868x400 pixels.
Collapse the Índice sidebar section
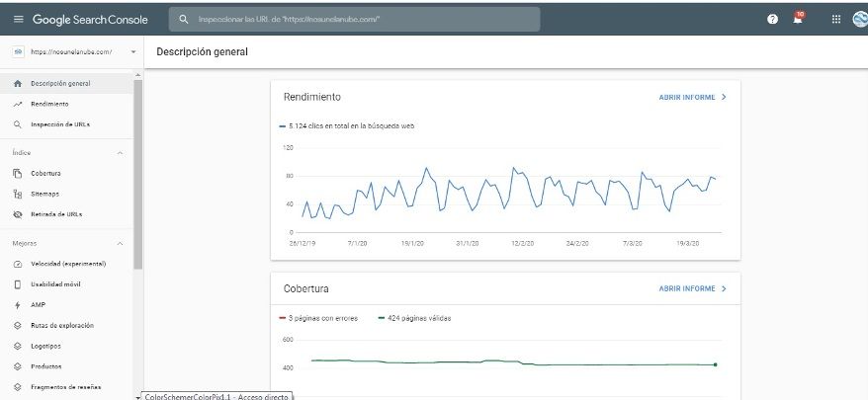point(121,153)
